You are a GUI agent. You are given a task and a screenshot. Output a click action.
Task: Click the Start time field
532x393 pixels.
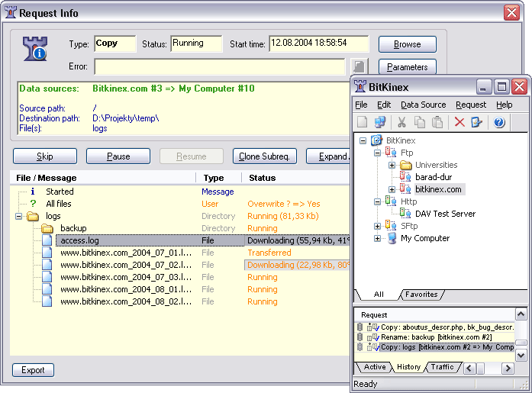coord(319,43)
